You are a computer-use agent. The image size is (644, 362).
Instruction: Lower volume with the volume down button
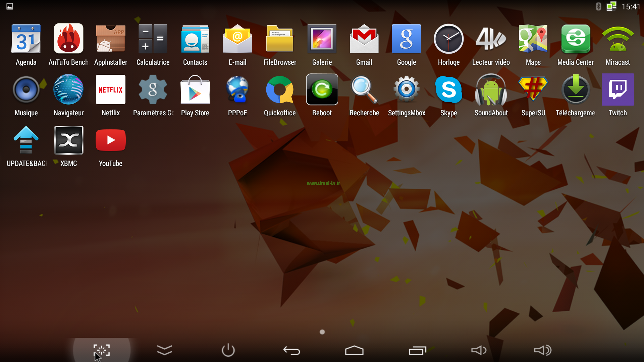coord(479,350)
